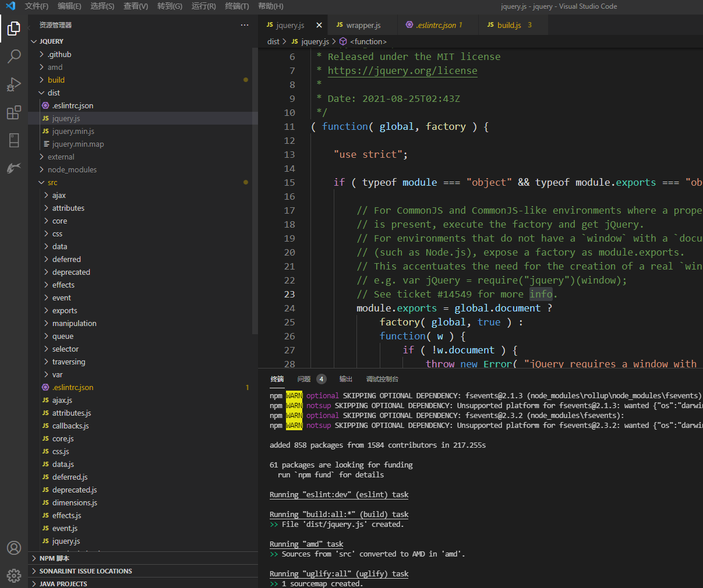Screen dimensions: 703x588
Task: Open the 选择(S) menu
Action: point(103,6)
